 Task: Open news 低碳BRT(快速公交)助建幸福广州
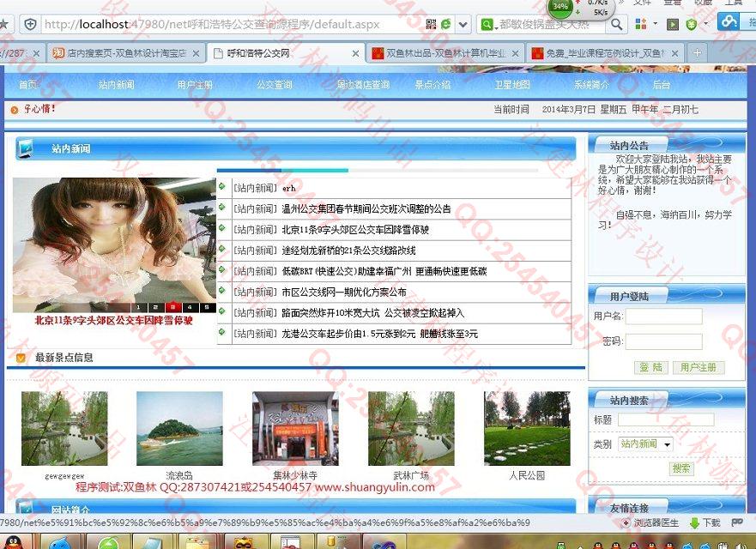(384, 271)
